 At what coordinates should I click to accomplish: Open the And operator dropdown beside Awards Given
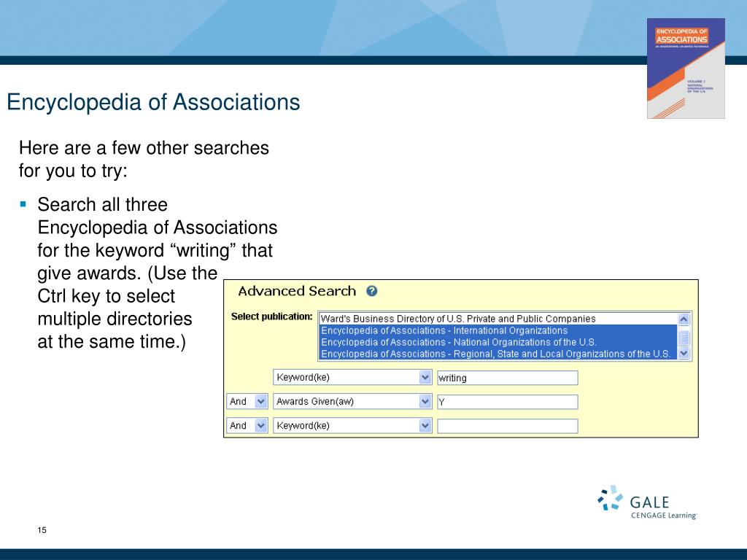coord(247,402)
